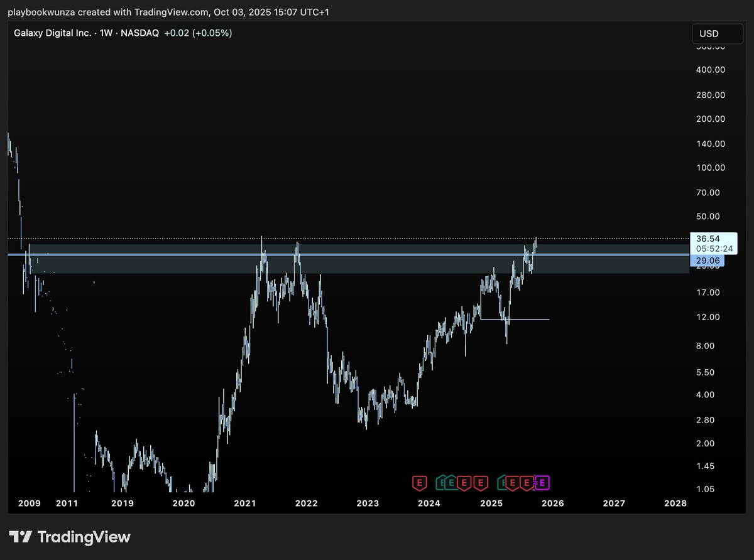Click the 2009 time axis label

click(30, 503)
